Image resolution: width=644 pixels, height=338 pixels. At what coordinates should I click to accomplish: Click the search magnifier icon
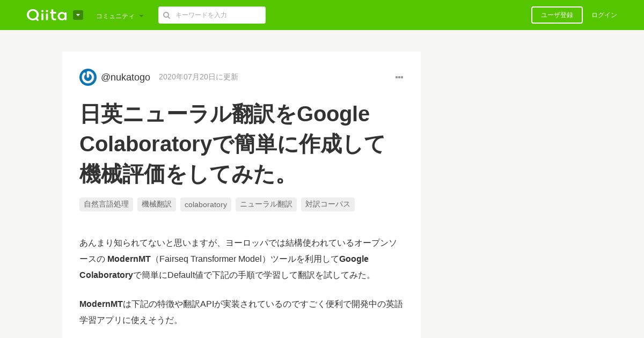coord(167,15)
